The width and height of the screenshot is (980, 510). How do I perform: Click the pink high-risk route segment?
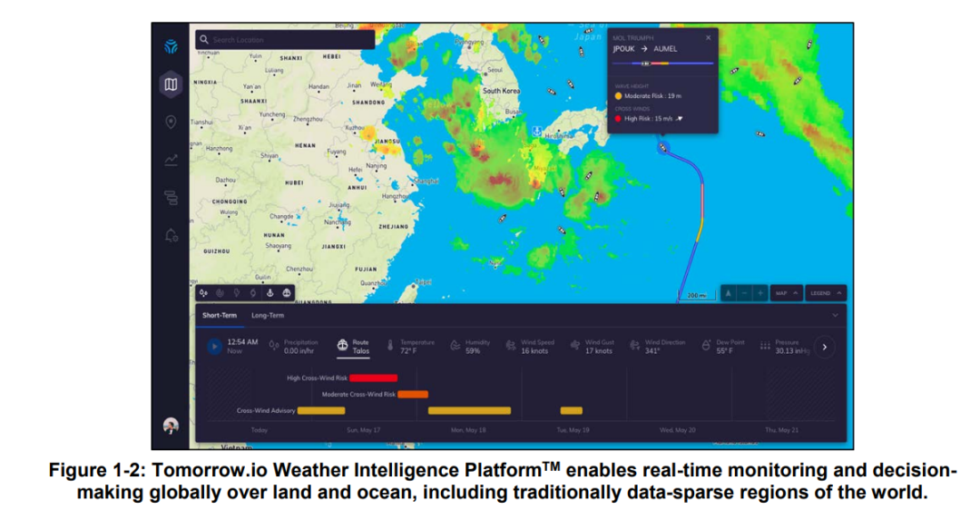coord(702,200)
